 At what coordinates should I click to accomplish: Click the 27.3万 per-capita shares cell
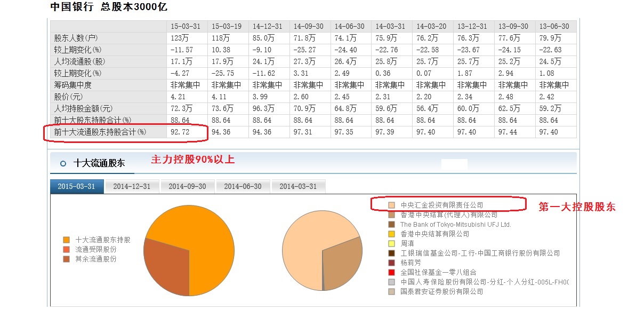click(x=304, y=61)
